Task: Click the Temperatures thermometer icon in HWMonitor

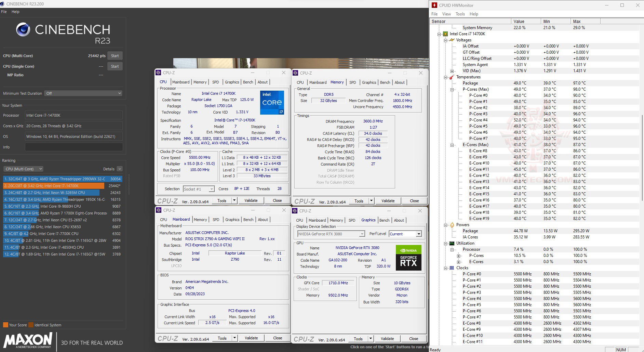Action: coord(452,77)
